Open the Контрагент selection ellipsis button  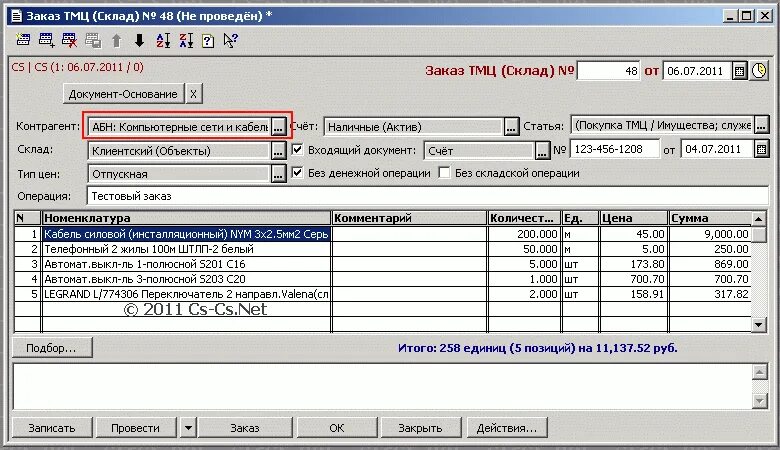tap(279, 127)
